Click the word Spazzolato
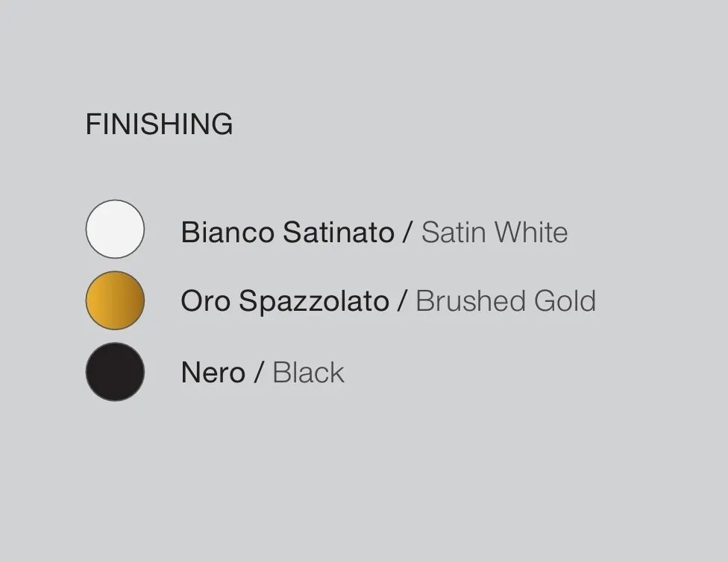 [314, 302]
